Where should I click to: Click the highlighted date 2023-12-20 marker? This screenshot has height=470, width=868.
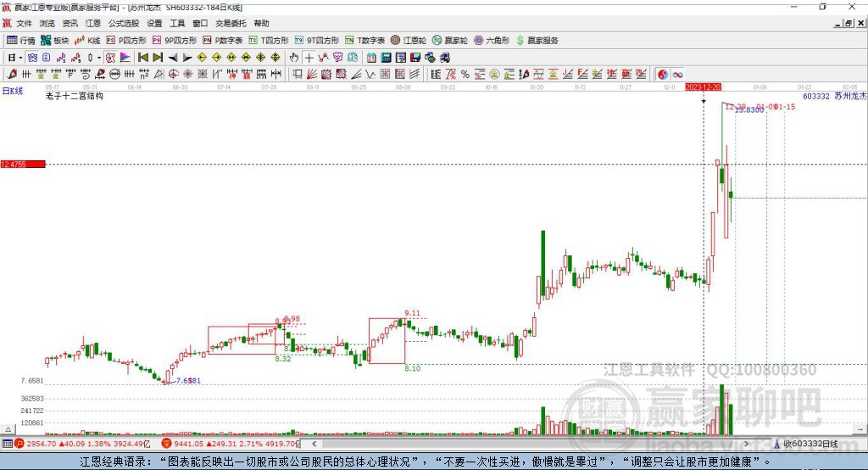point(703,87)
